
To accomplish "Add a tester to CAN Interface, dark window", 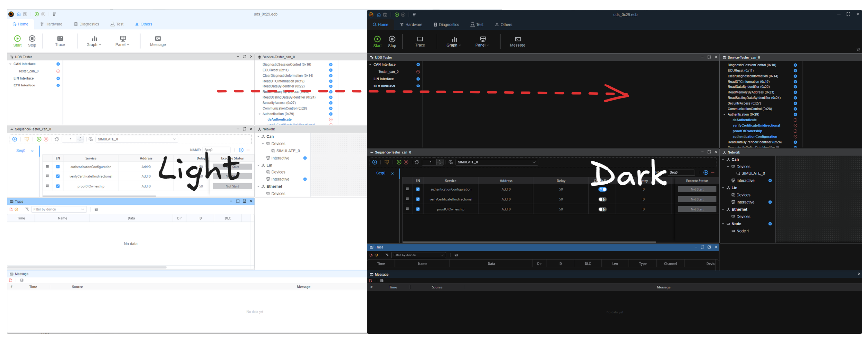I will (x=418, y=65).
